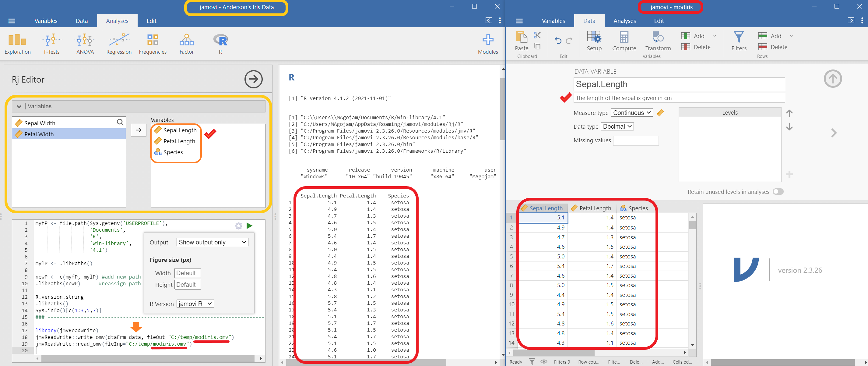Switch to Variables tab in Iris window
The height and width of the screenshot is (366, 868).
coord(46,21)
